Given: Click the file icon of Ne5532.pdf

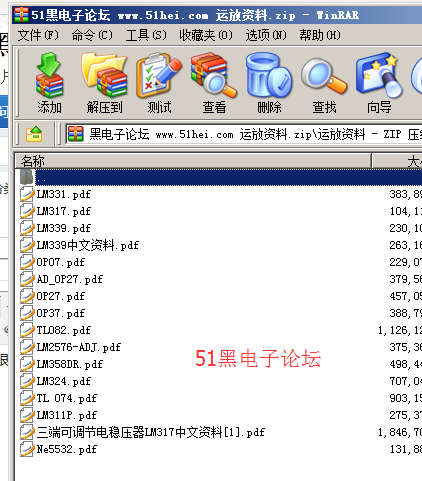Looking at the screenshot, I should (27, 449).
